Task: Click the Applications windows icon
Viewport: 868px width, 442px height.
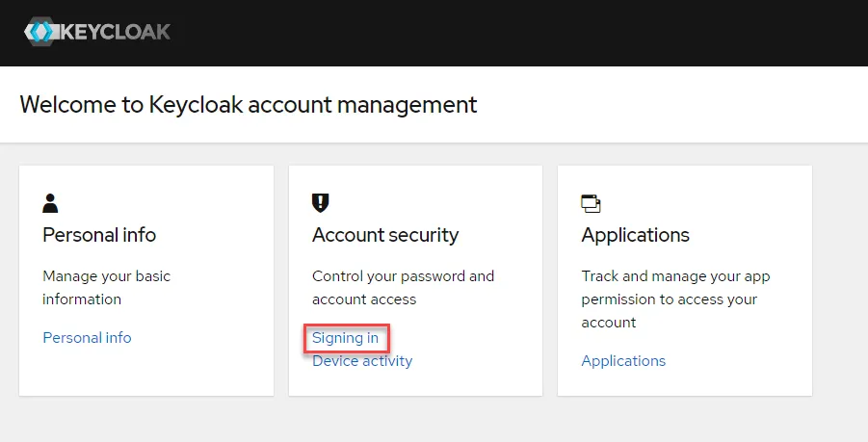Action: (x=591, y=203)
